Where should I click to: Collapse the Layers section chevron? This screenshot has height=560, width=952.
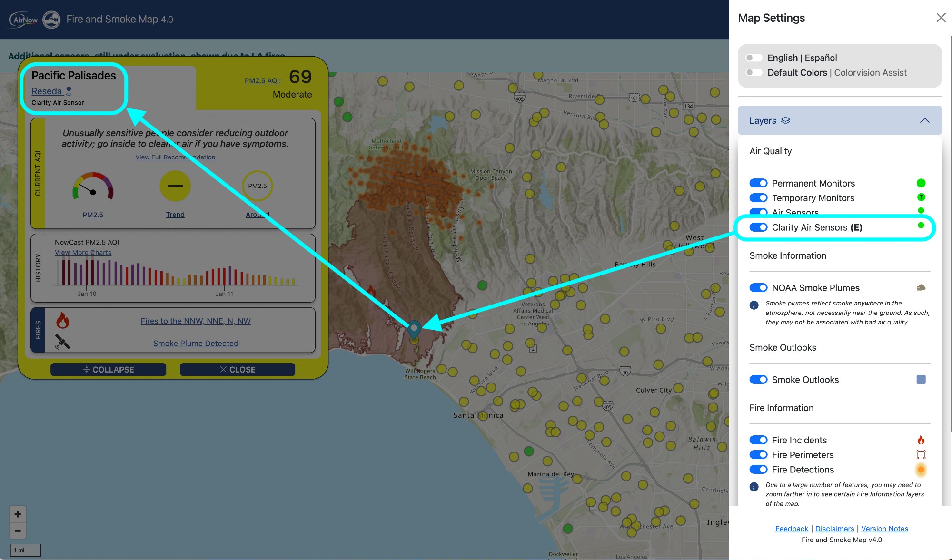[x=924, y=120]
